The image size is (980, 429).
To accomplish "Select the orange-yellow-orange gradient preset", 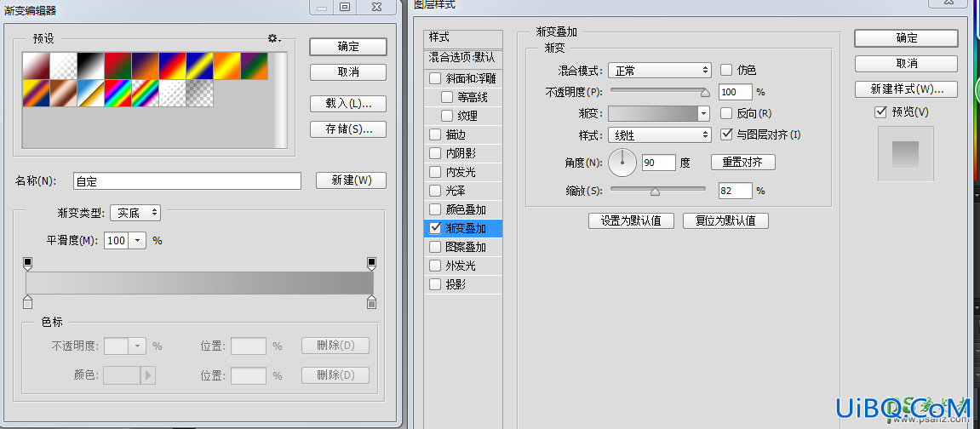I will (227, 66).
